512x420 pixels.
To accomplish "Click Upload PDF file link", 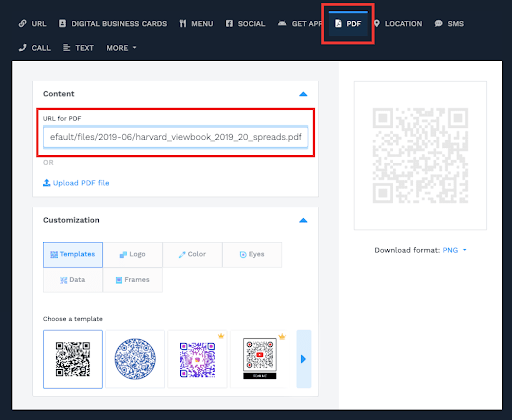I will point(76,183).
